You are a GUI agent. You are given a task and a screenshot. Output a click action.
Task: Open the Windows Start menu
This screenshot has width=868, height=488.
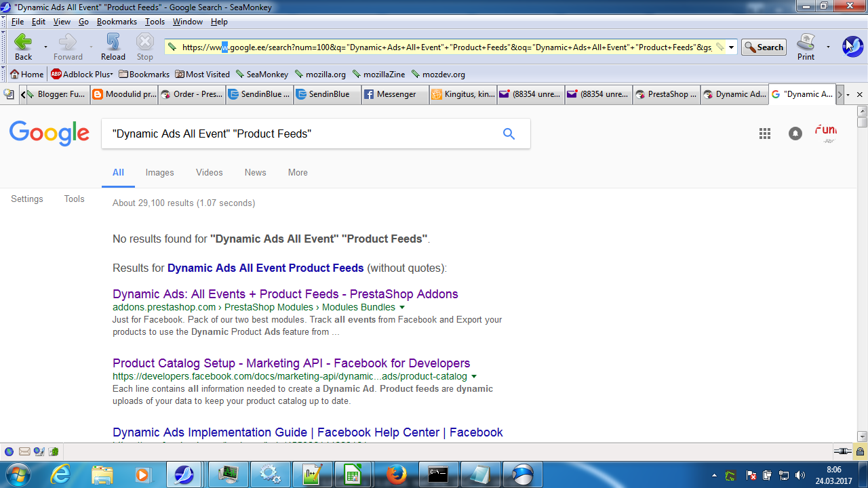point(18,474)
